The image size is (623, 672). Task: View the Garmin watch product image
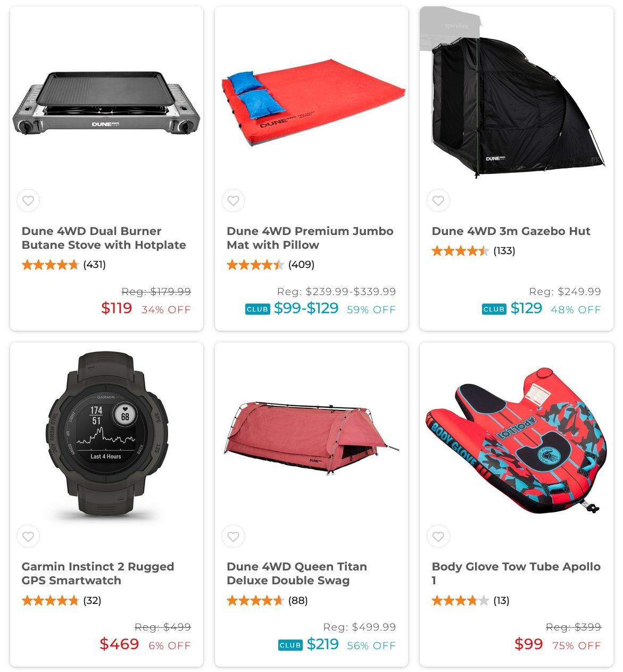click(x=106, y=433)
